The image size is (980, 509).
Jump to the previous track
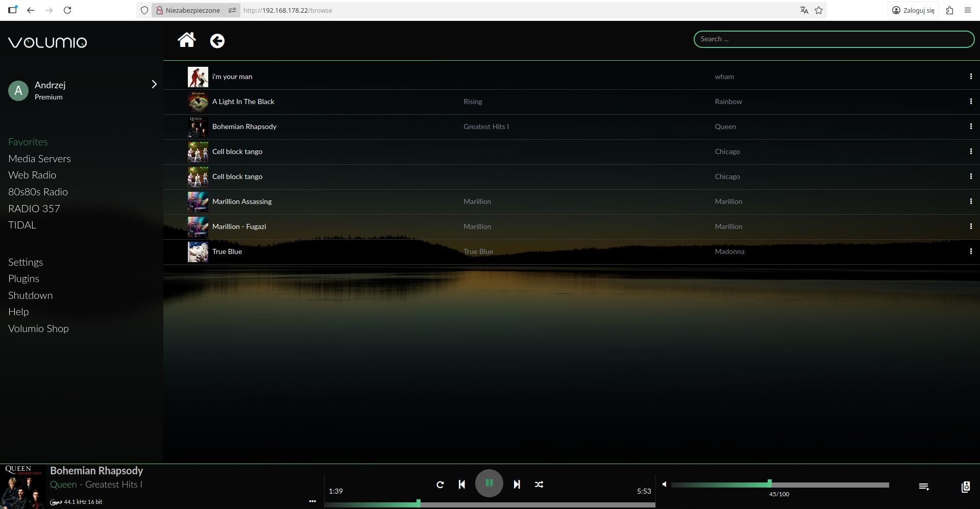pos(461,485)
